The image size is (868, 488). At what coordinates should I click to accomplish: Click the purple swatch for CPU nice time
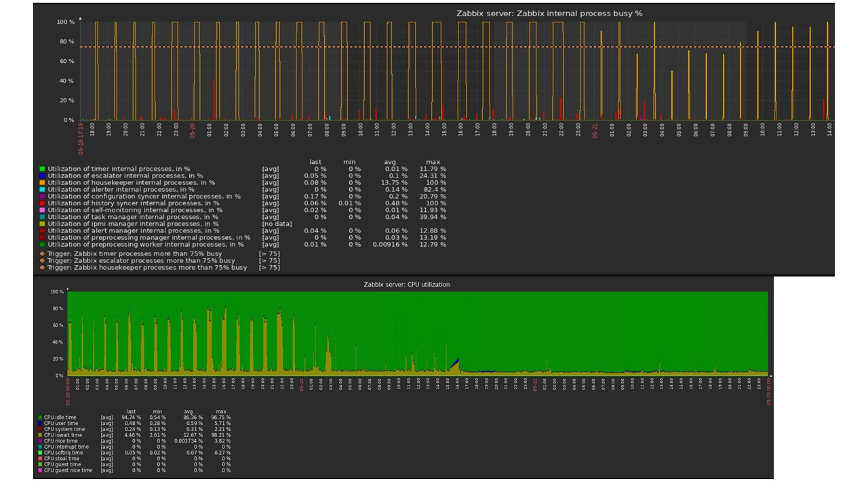pos(41,441)
